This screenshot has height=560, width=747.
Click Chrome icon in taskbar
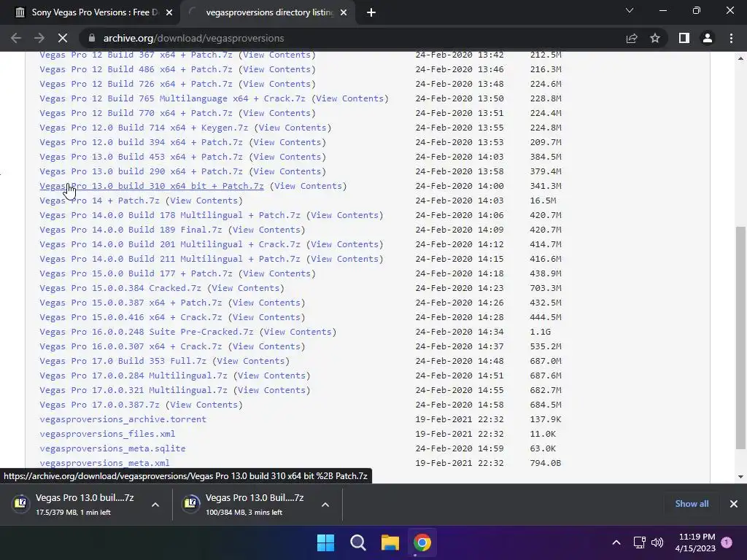point(422,542)
